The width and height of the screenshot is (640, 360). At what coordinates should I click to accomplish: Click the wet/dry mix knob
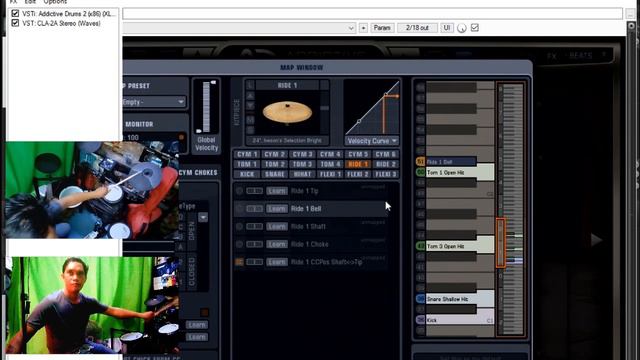462,28
